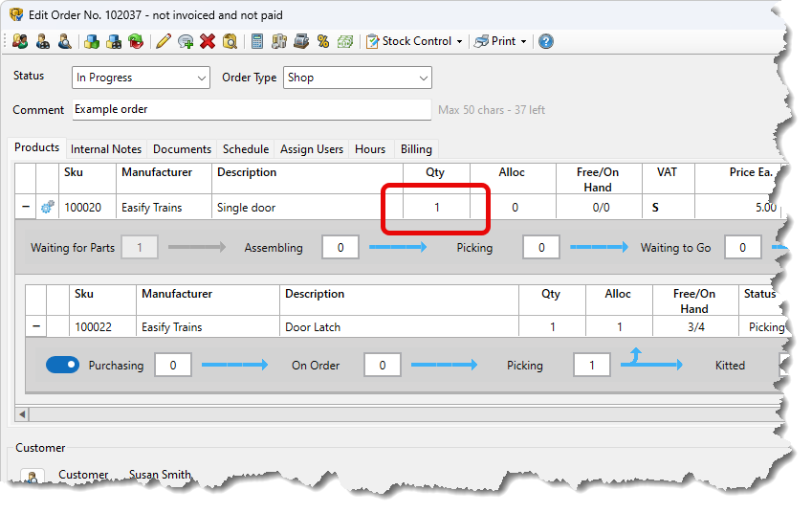
Task: Toggle the blue Purchasing switch
Action: click(63, 365)
